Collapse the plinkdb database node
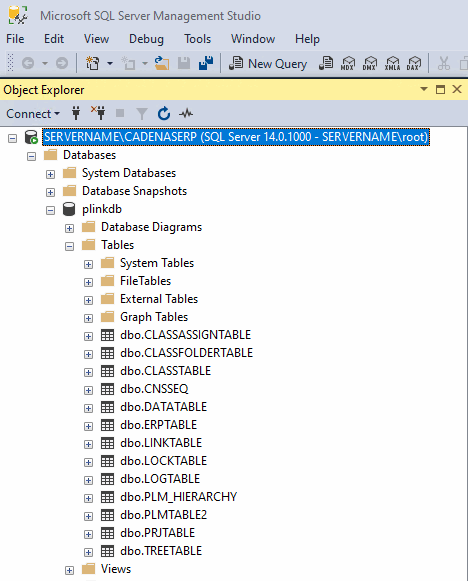The image size is (468, 581). [50, 210]
